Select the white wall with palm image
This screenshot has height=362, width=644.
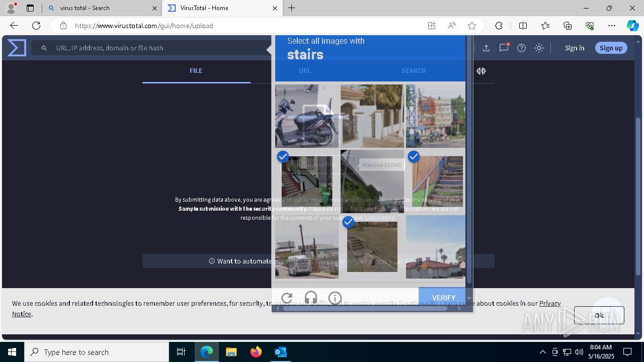pos(372,116)
